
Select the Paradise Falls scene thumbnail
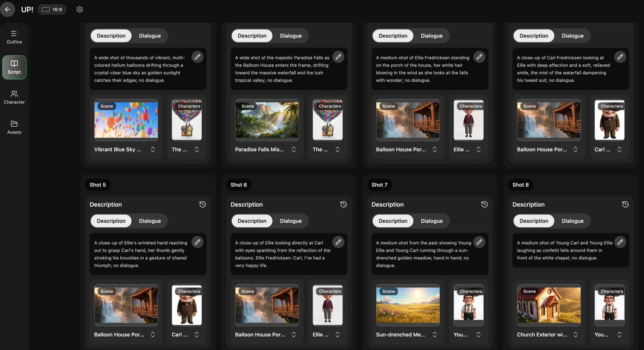267,120
